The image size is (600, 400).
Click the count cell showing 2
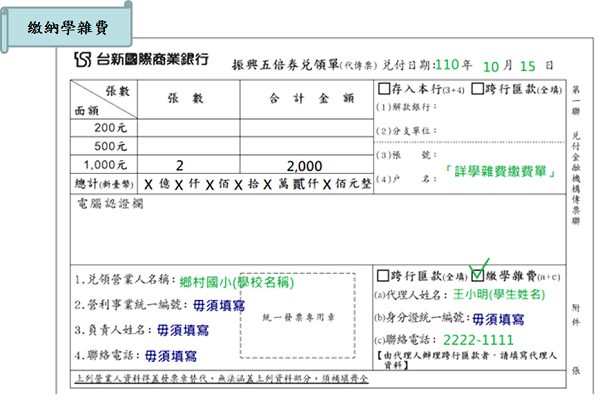pos(189,165)
